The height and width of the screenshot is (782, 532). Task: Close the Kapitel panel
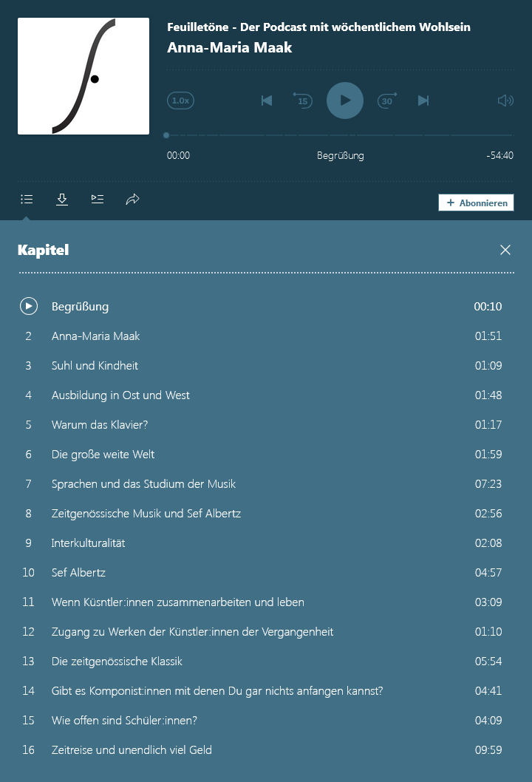coord(505,250)
